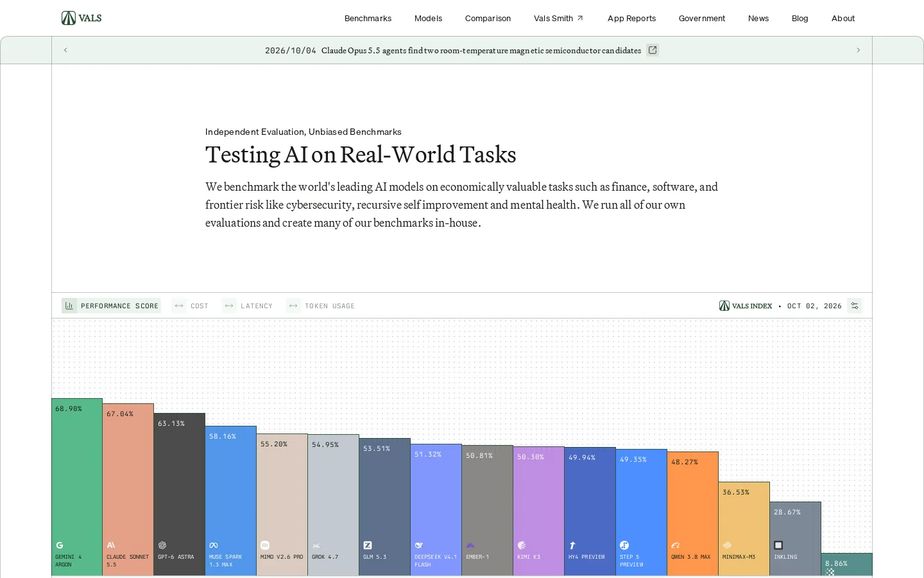924x578 pixels.
Task: Open the Benchmarks menu
Action: coord(368,18)
